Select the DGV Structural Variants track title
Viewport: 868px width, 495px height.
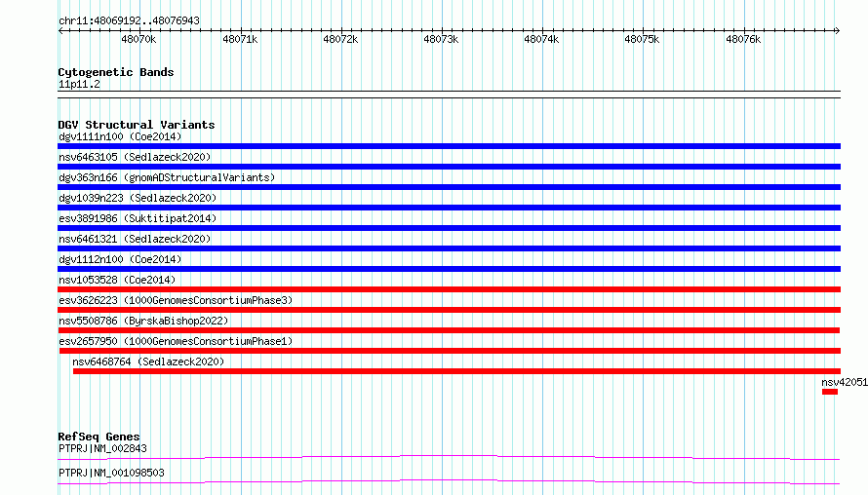pos(137,125)
